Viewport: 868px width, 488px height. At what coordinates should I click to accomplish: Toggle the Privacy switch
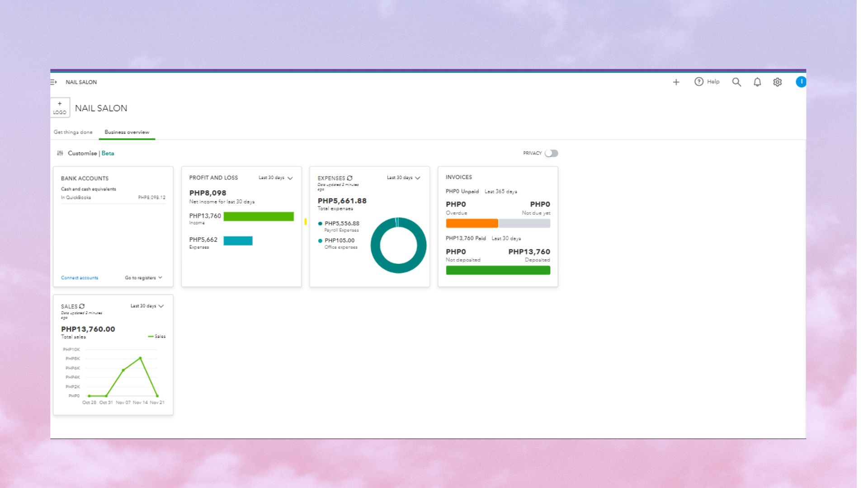coord(551,153)
